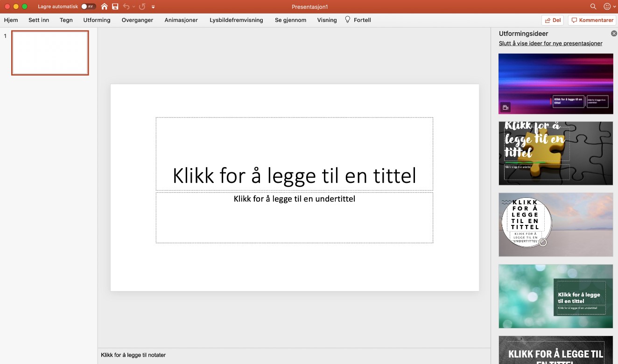The width and height of the screenshot is (618, 364).
Task: Click the Fortell search field text
Action: 362,20
